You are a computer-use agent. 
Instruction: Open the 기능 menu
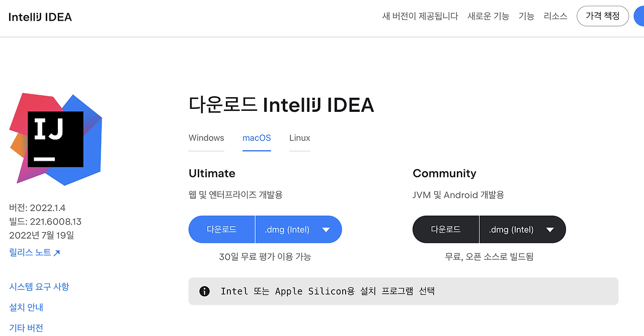point(526,16)
